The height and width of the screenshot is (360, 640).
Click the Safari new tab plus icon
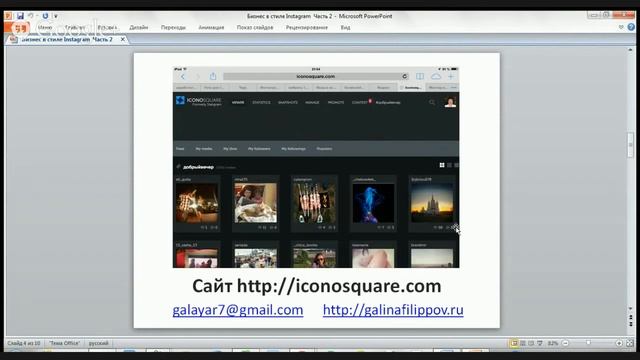(x=451, y=76)
